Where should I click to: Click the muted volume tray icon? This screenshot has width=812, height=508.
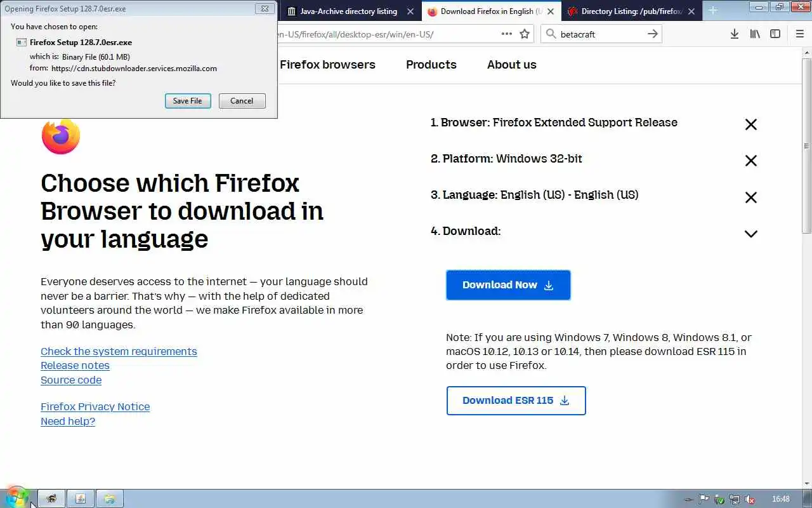[750, 499]
